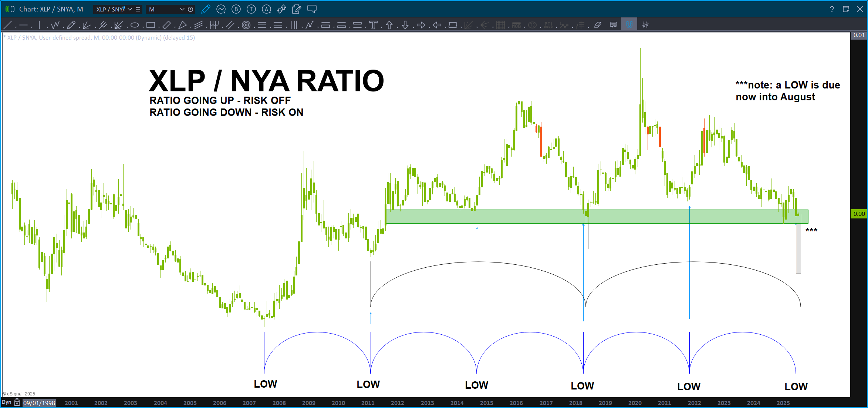This screenshot has height=408, width=868.
Task: Select the up arrow marker tool
Action: [x=389, y=25]
